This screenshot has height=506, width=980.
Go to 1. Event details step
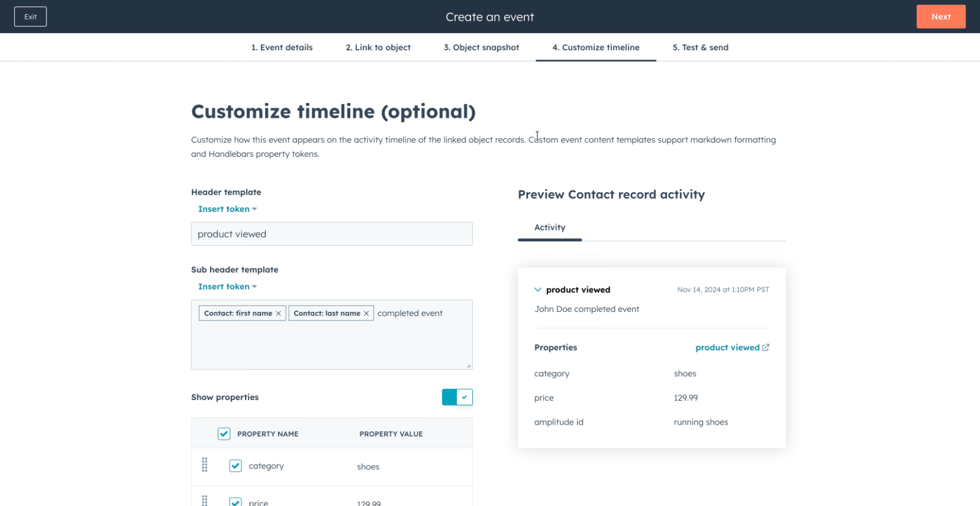click(282, 47)
